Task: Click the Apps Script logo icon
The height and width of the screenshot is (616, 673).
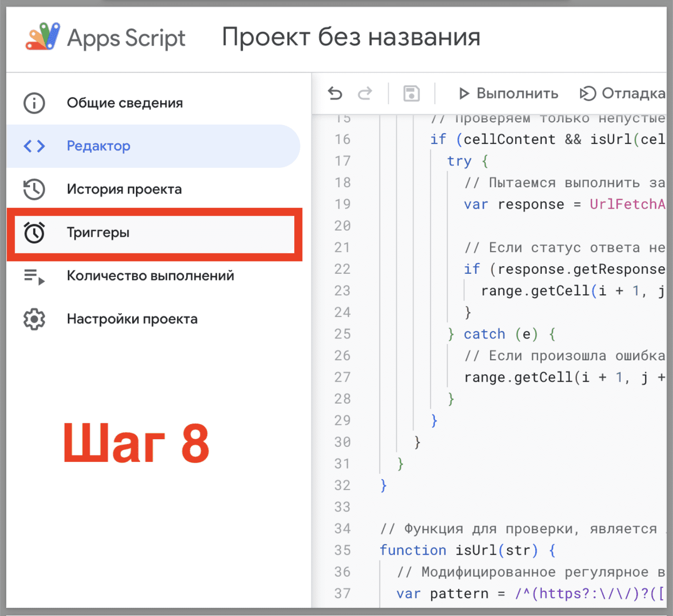Action: (43, 37)
